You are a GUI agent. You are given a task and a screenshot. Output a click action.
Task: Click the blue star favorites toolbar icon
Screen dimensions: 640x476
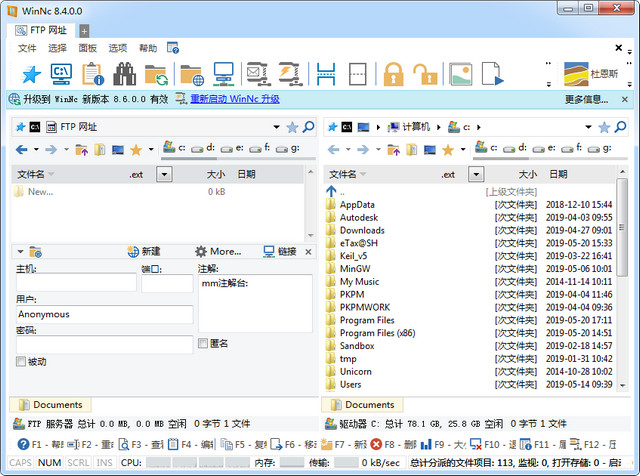tap(30, 73)
